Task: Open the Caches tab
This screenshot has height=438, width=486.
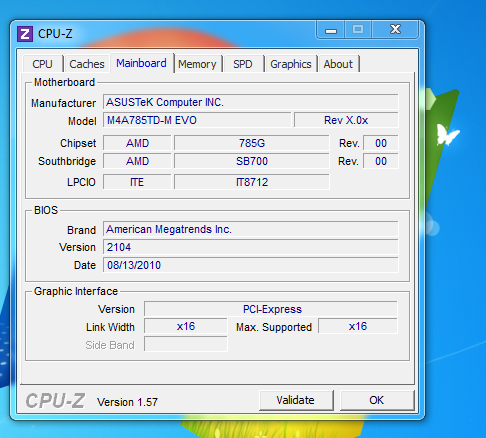Action: (x=87, y=64)
